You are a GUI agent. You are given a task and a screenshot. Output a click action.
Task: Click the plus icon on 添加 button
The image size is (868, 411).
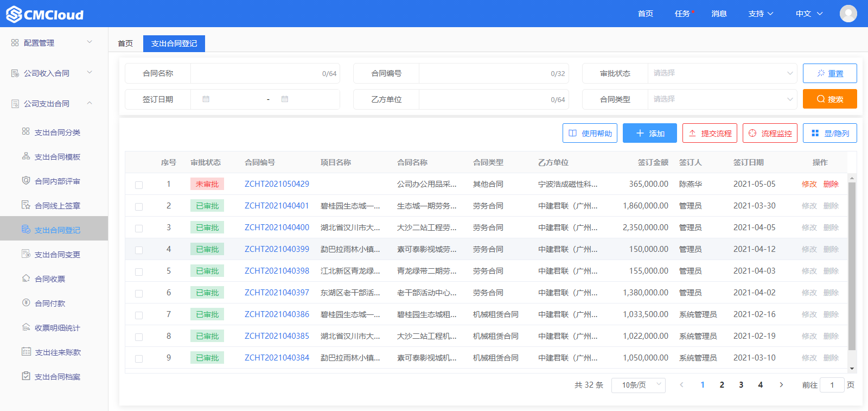coord(640,133)
